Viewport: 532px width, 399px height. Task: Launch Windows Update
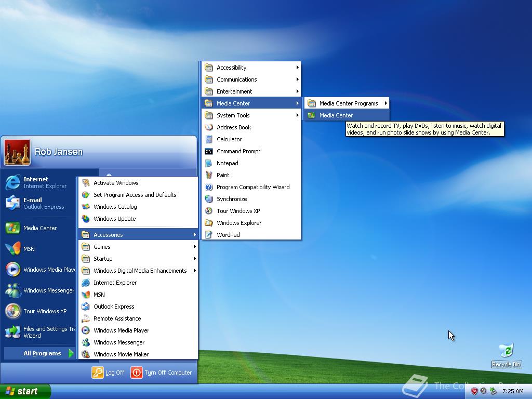tap(138, 219)
